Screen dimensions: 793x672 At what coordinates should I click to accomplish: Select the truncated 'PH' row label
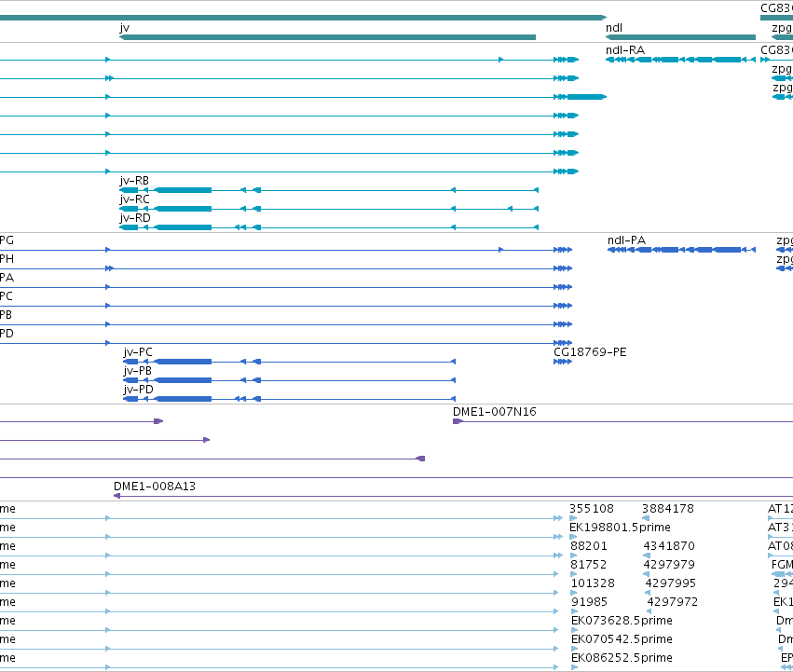(7, 259)
